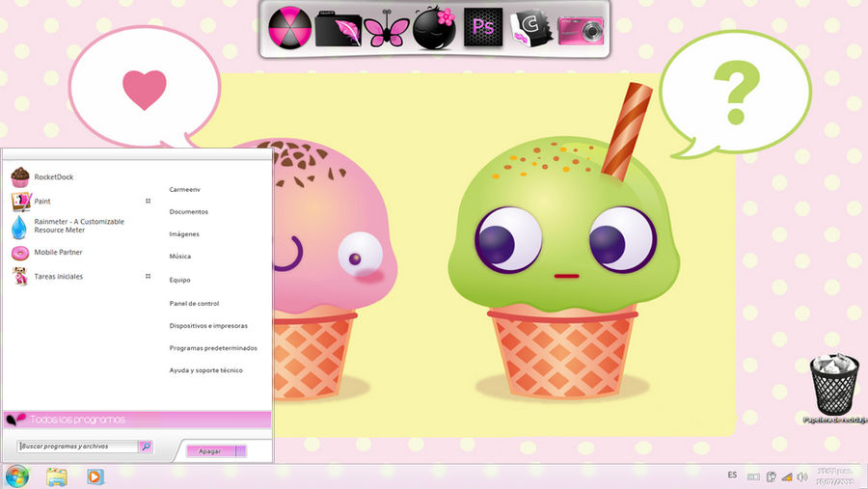Open shutdown options arrow next to Apagar
Image resolution: width=868 pixels, height=489 pixels.
[x=241, y=450]
